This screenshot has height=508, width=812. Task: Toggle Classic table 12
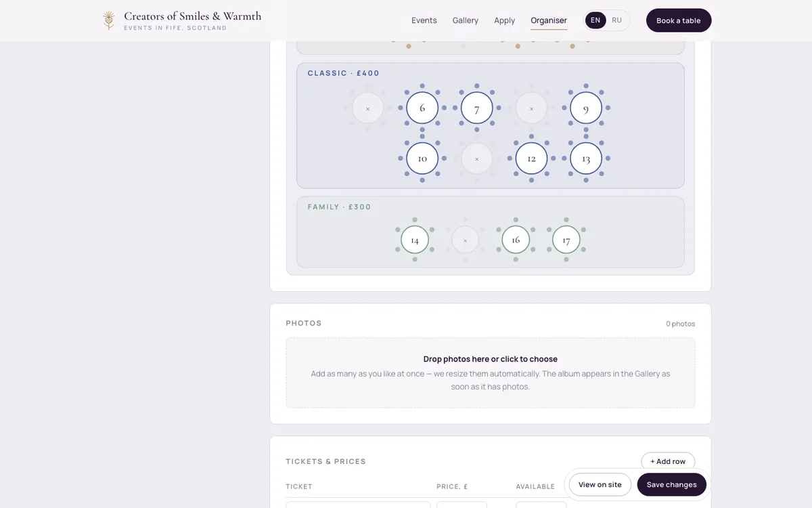coord(531,158)
